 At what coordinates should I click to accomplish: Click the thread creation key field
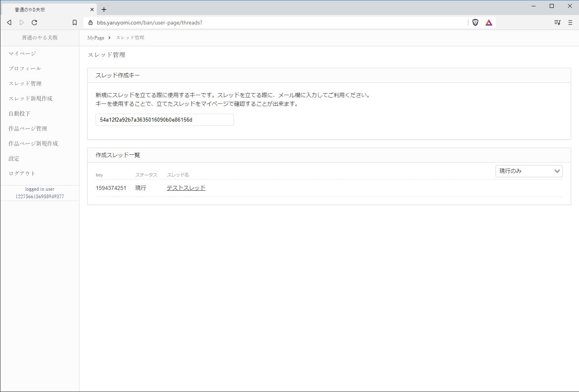click(x=164, y=120)
